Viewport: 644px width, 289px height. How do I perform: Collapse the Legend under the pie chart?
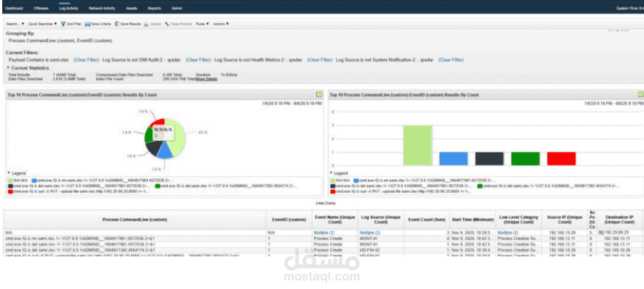click(x=9, y=173)
